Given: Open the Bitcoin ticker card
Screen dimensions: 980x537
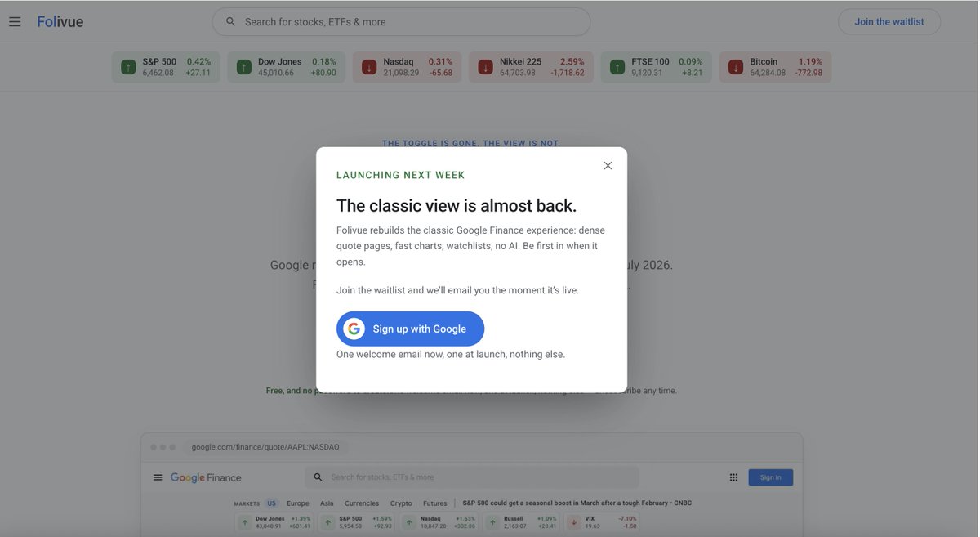Looking at the screenshot, I should 775,67.
